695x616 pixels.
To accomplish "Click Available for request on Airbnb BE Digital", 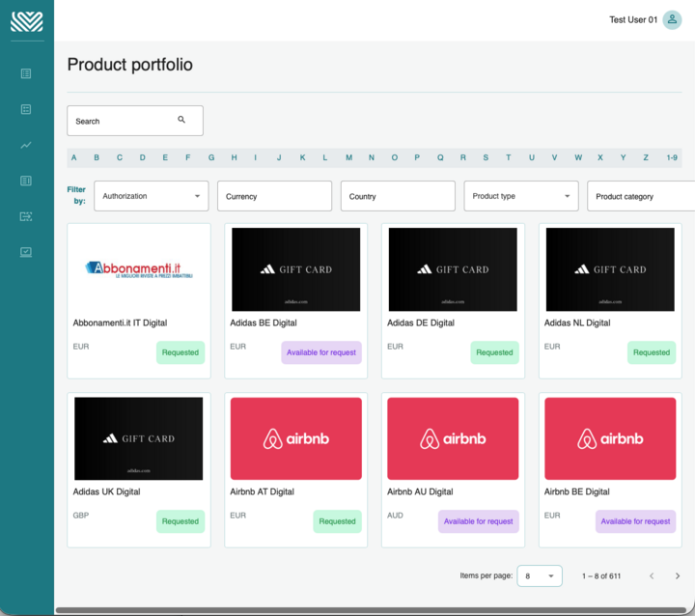I will tap(635, 521).
